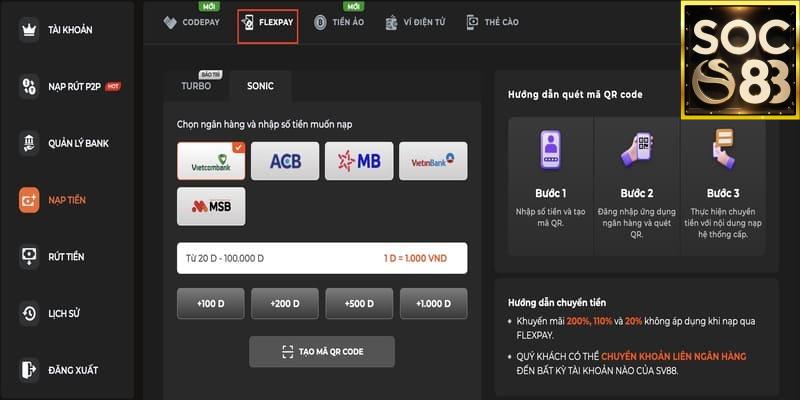This screenshot has height=400, width=800.
Task: Click the 'Nhập số tiền và tạo mã QR' description
Action: pos(551,217)
